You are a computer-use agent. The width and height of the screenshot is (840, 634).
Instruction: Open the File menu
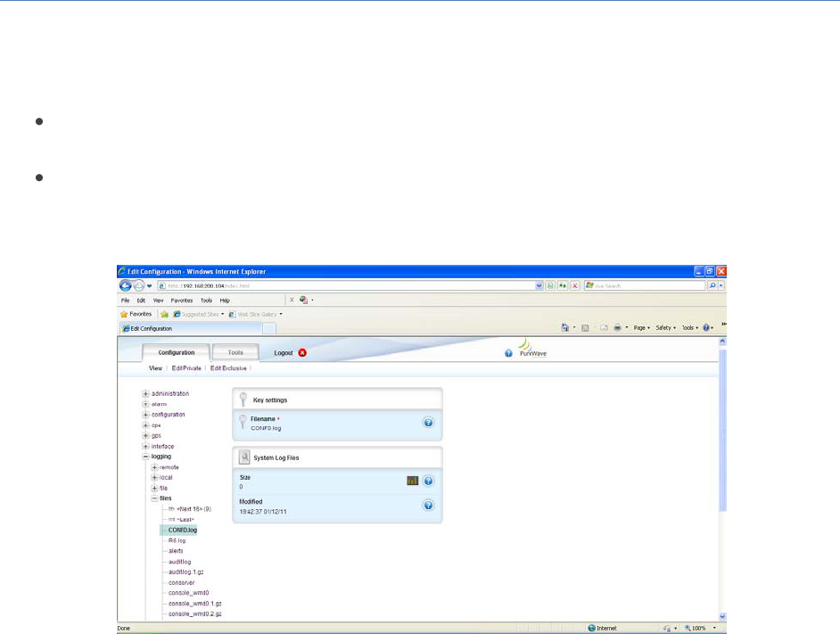click(x=125, y=301)
